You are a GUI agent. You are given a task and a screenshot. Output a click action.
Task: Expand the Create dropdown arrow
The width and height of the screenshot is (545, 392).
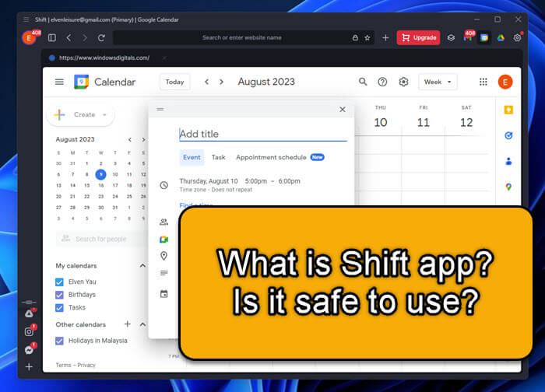tap(104, 114)
